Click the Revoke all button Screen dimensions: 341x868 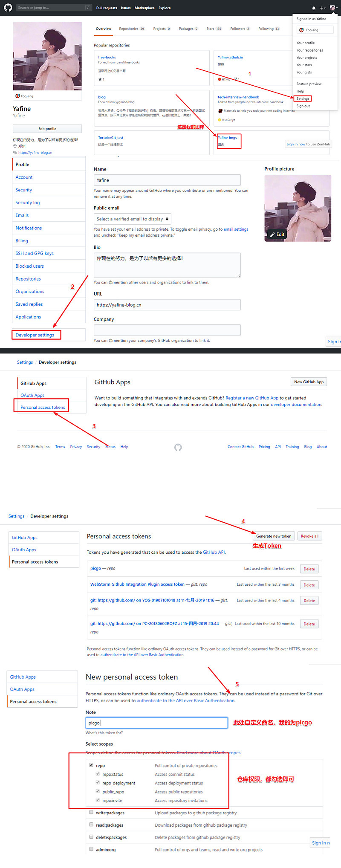pos(309,536)
